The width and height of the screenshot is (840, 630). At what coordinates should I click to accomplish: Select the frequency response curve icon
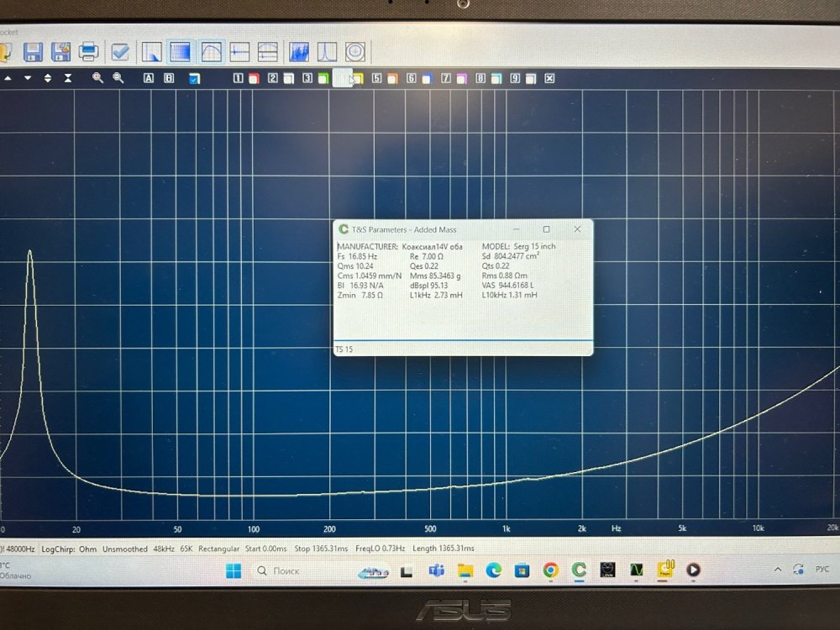pyautogui.click(x=211, y=52)
